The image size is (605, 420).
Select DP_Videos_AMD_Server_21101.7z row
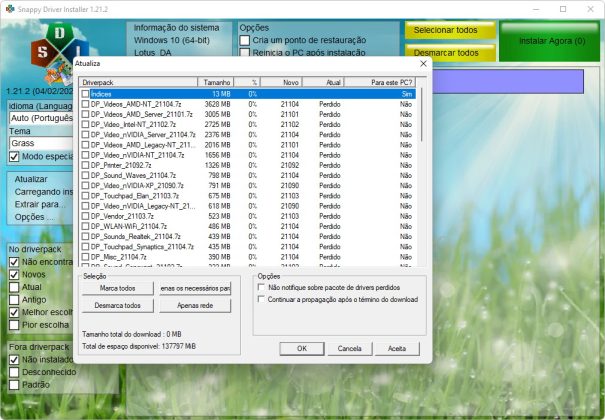247,114
